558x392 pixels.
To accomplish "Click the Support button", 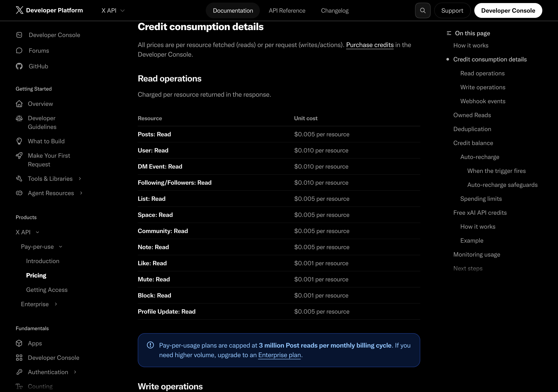I will tap(452, 10).
